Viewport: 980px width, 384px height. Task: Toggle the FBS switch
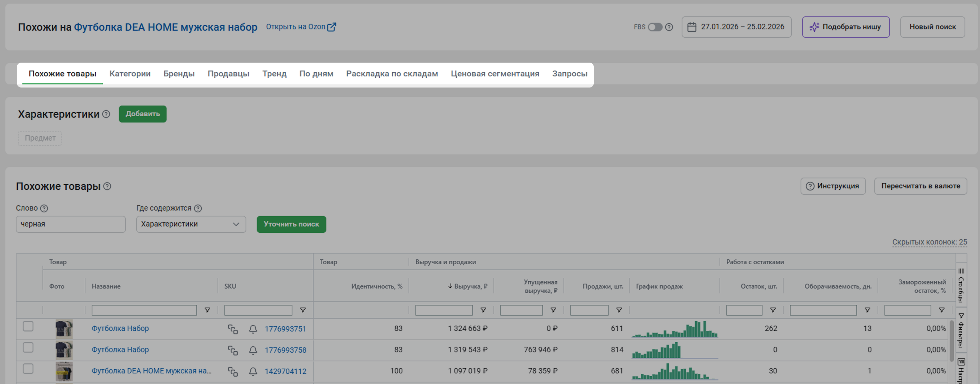[655, 27]
